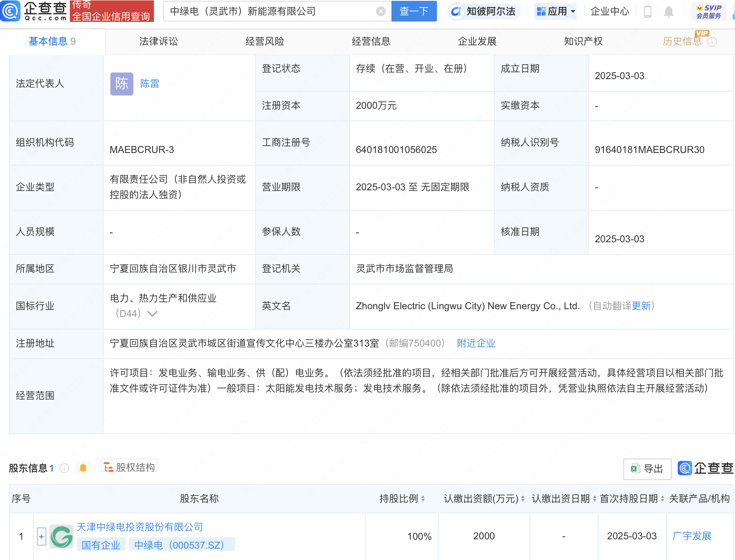Viewport: 735px width, 560px height.
Task: Click 天津中绿电 company logo
Action: point(61,536)
